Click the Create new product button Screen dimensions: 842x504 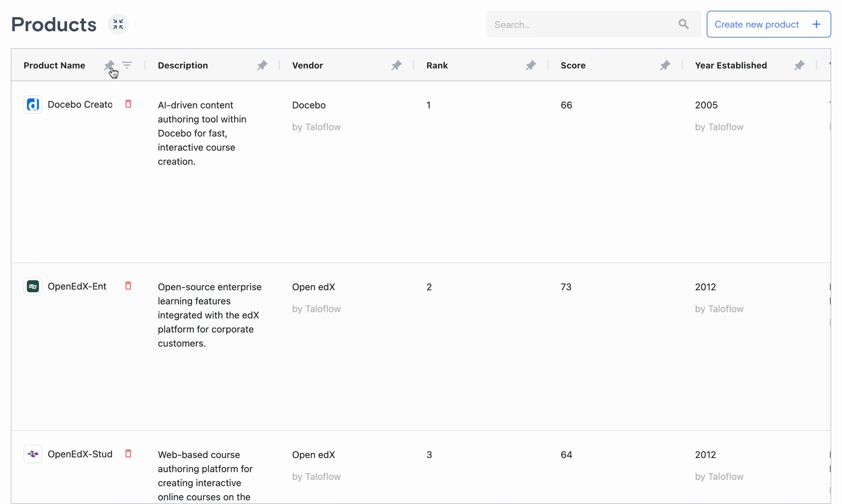(769, 24)
